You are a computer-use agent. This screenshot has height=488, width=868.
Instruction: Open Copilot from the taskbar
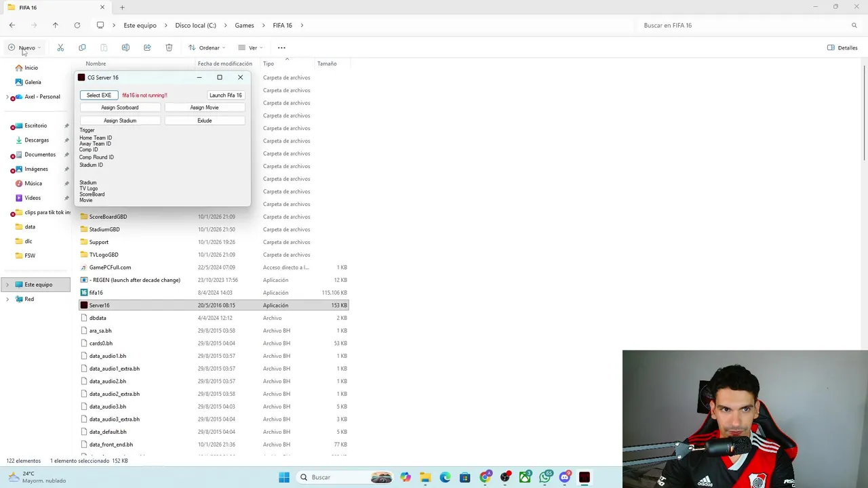(406, 477)
